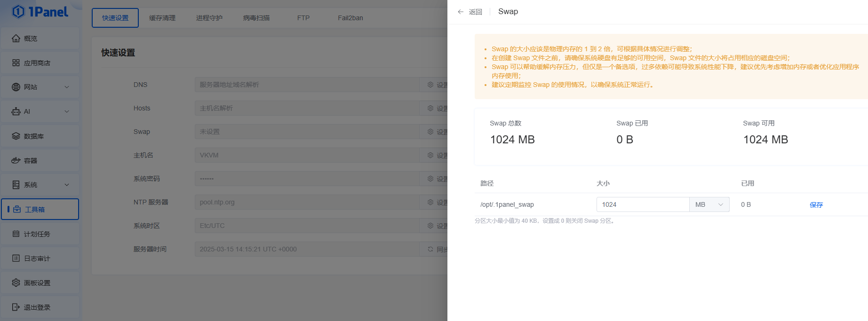Click the 1Panel logo icon
The width and height of the screenshot is (868, 321).
coord(18,11)
